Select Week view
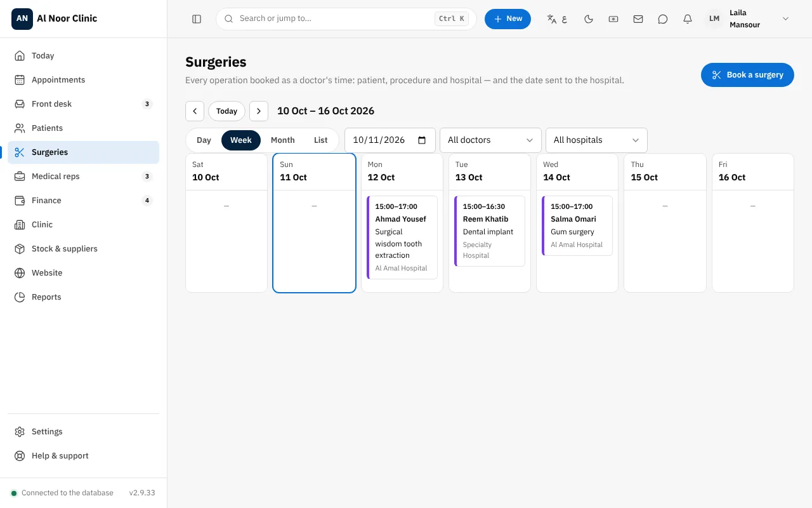Image resolution: width=812 pixels, height=508 pixels. pos(241,140)
